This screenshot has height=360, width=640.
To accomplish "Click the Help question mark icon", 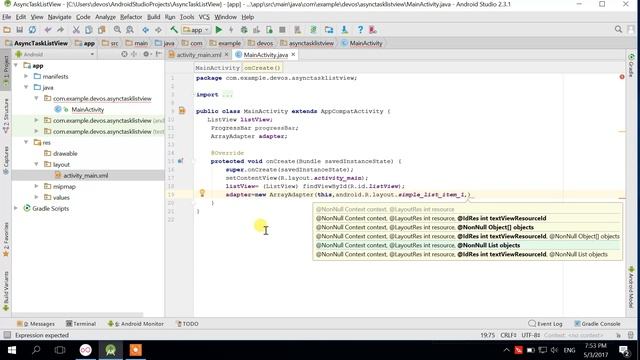I will coord(360,30).
